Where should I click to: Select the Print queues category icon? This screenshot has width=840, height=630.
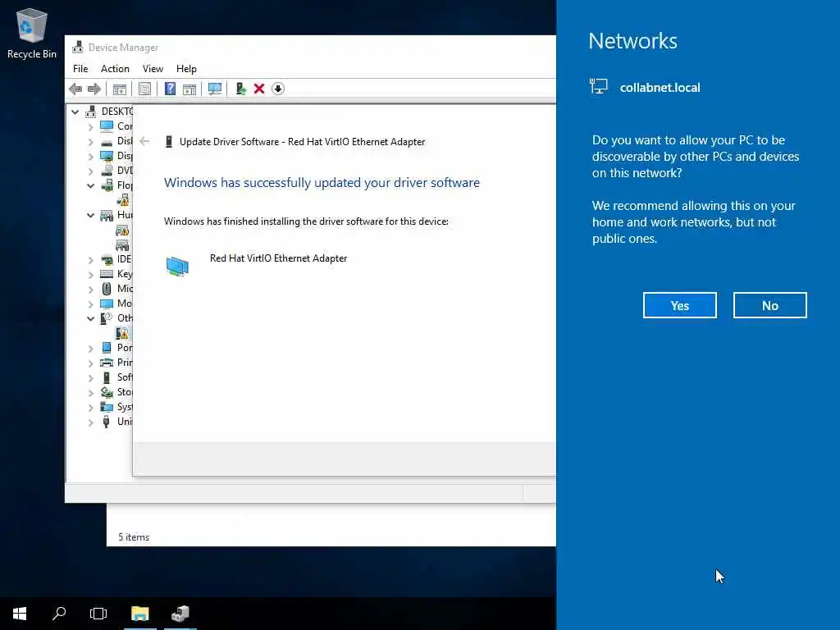[107, 363]
